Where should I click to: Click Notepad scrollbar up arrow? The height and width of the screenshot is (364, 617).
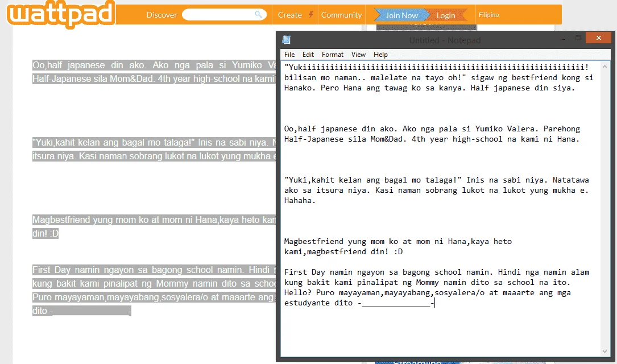pos(605,67)
